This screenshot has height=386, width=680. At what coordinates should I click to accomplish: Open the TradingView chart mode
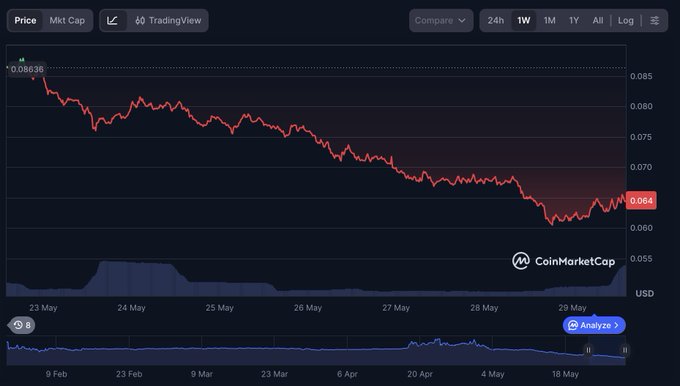(168, 20)
